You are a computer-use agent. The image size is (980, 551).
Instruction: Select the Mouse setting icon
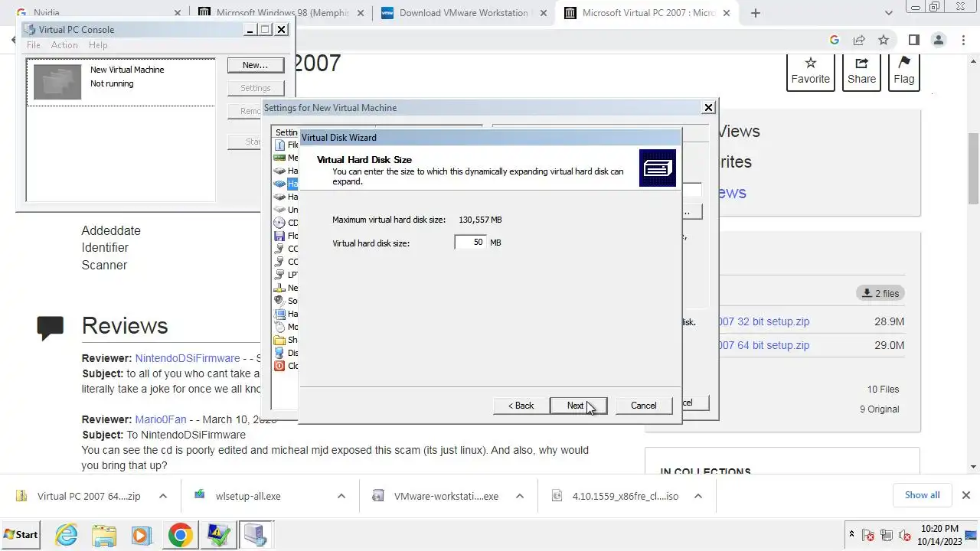click(x=279, y=327)
